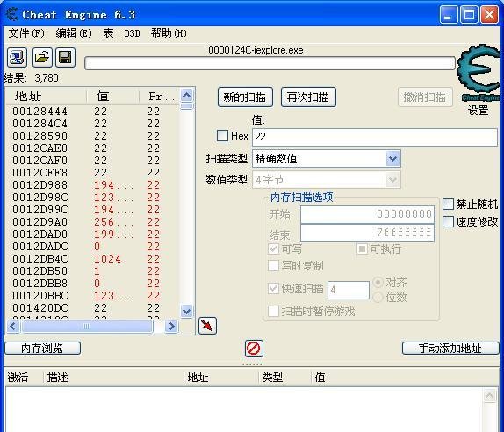Click the results list scroll up arrow
Image resolution: width=504 pixels, height=432 pixels.
point(187,95)
